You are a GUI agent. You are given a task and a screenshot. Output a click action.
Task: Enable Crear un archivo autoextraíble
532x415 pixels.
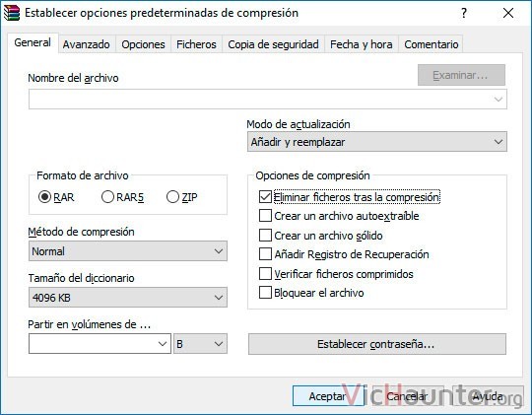(265, 216)
